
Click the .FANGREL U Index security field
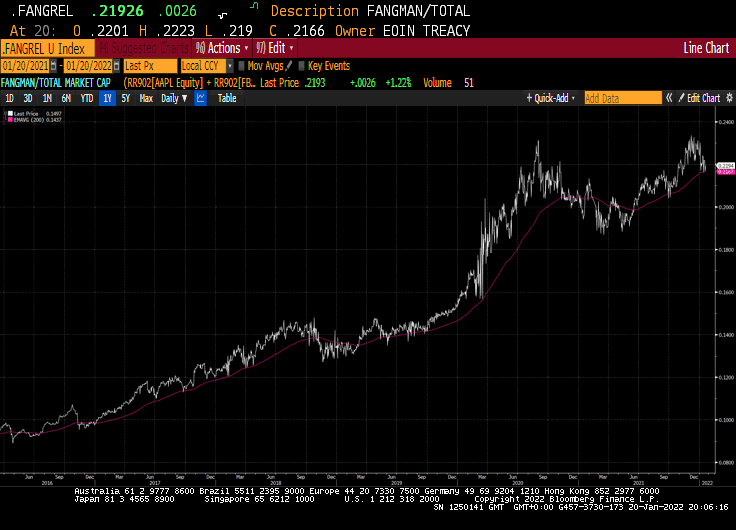(x=47, y=48)
